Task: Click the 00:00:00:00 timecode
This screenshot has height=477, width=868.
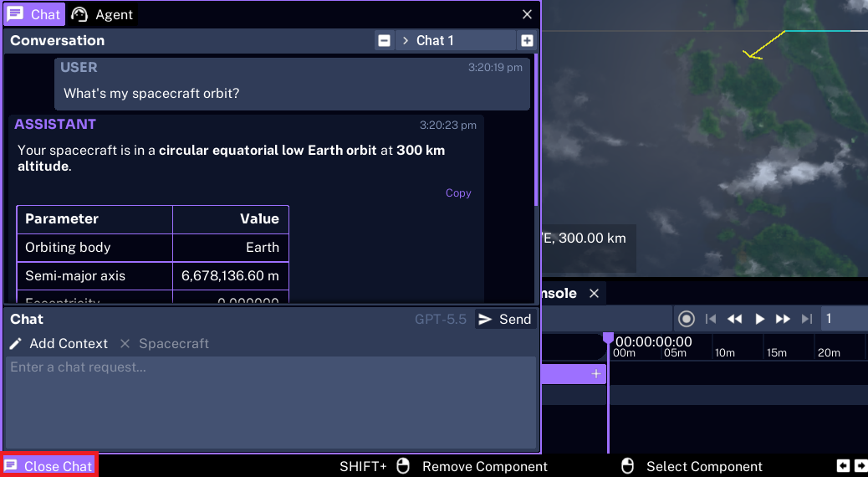Action: tap(653, 341)
